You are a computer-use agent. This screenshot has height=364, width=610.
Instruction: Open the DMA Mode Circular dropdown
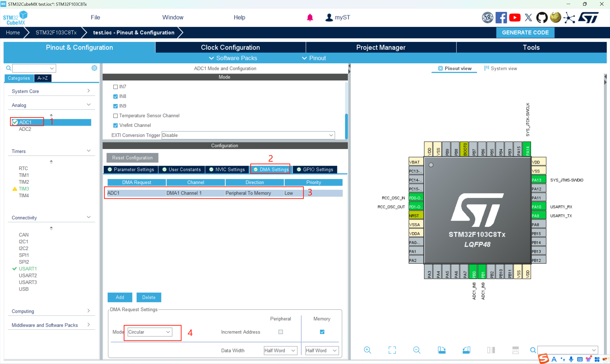pos(150,332)
